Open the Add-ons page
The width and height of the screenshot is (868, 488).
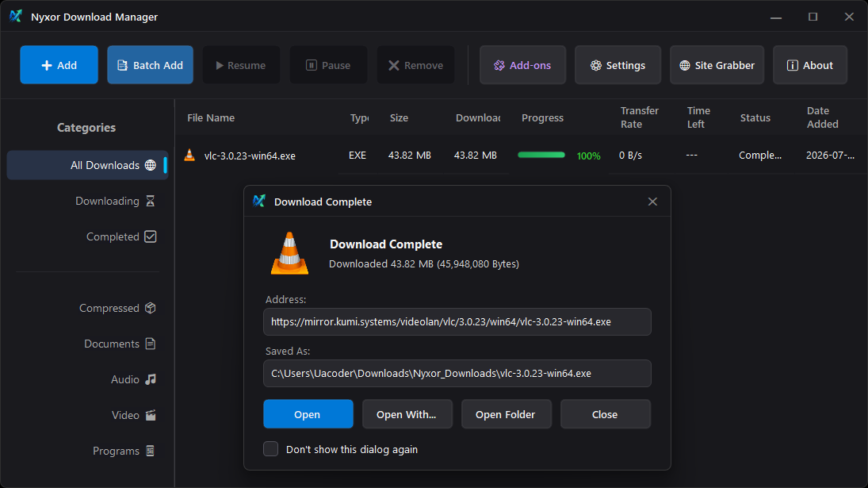coord(522,65)
